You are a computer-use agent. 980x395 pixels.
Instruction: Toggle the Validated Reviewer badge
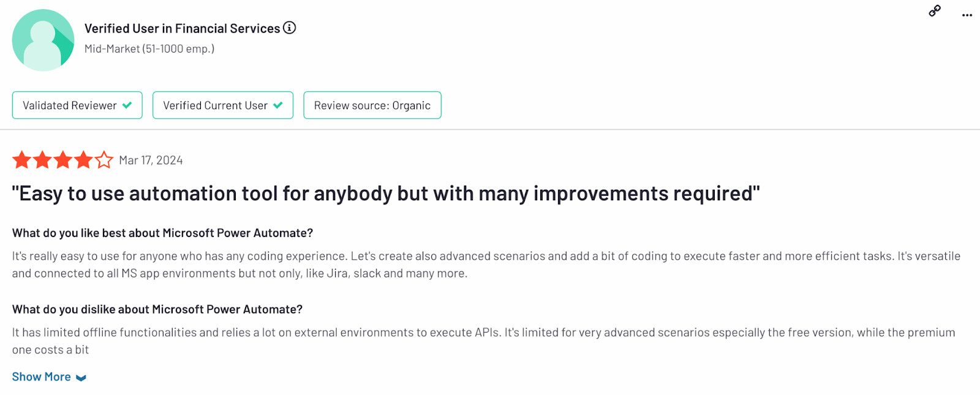pyautogui.click(x=77, y=105)
